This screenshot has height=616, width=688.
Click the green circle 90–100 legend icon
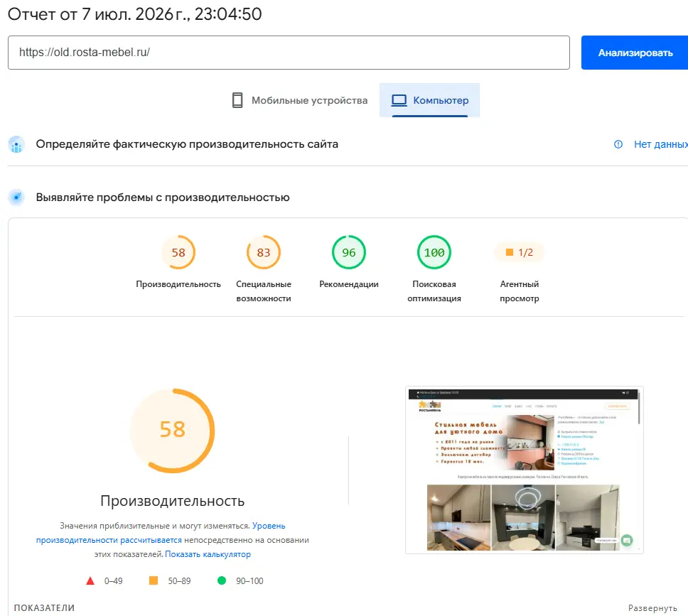pyautogui.click(x=222, y=580)
